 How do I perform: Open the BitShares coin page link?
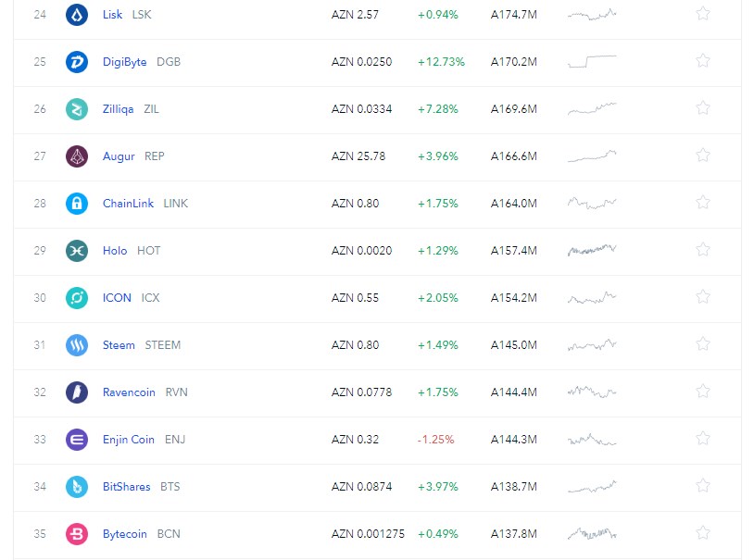[127, 487]
